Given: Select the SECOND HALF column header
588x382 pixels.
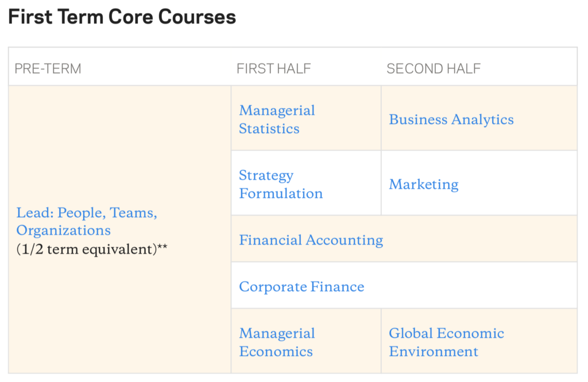Looking at the screenshot, I should (x=434, y=68).
